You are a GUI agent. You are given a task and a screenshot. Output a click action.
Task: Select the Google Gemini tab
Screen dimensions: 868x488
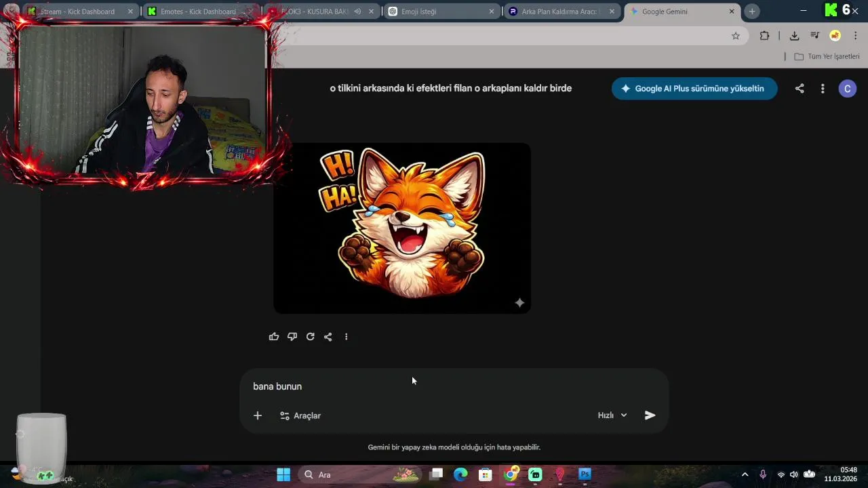click(682, 12)
